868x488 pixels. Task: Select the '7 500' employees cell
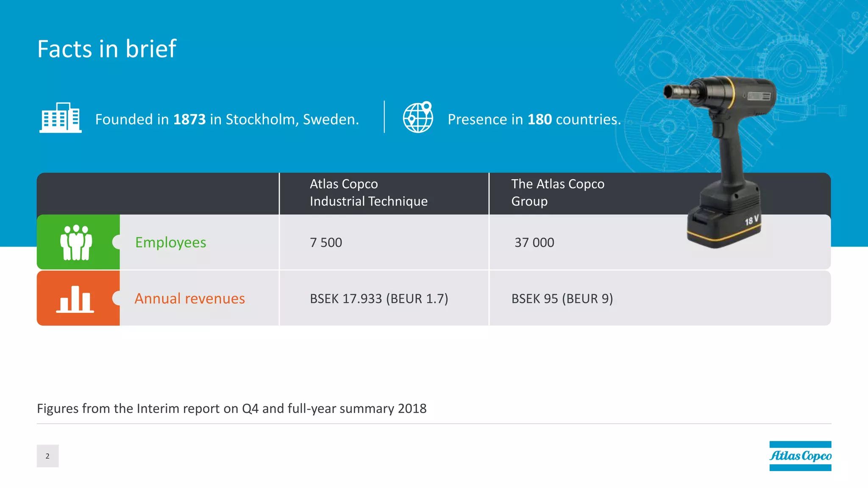click(x=326, y=243)
